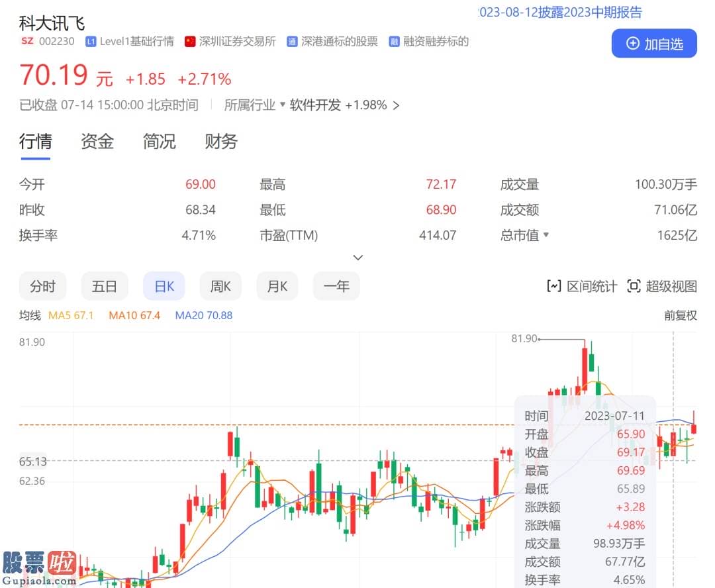Click the arrow after +1.98%
Image resolution: width=715 pixels, height=588 pixels.
[x=396, y=106]
